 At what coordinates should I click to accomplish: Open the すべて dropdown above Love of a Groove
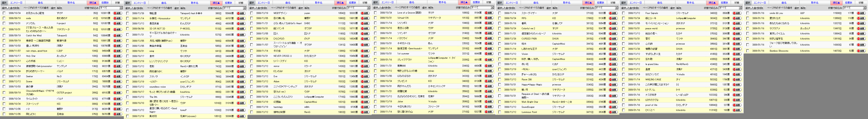click(x=482, y=7)
